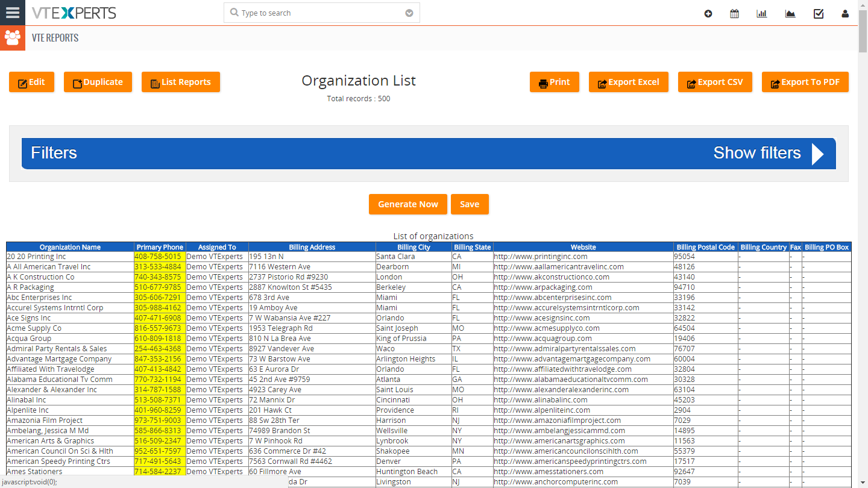Viewport: 868px width, 488px height.
Task: Click the Billing Address column header
Action: [312, 247]
